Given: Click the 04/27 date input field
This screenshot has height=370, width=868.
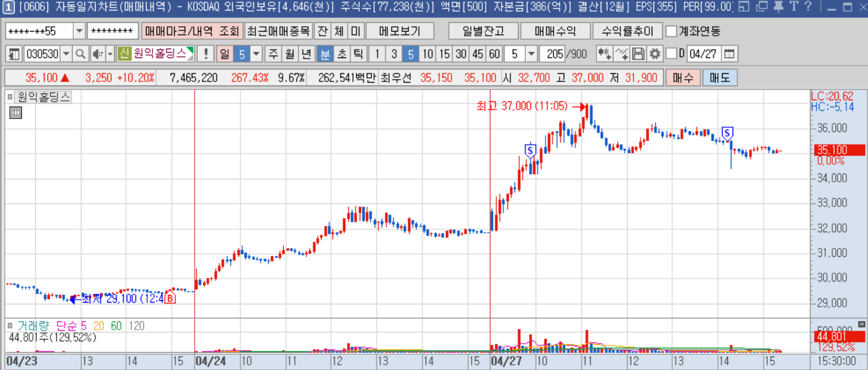Looking at the screenshot, I should (x=704, y=54).
